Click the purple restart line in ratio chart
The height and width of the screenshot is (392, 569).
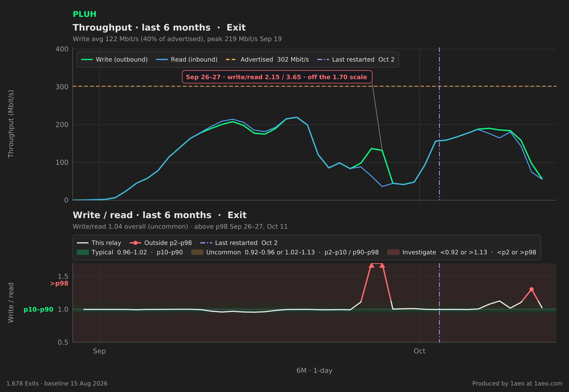439,303
